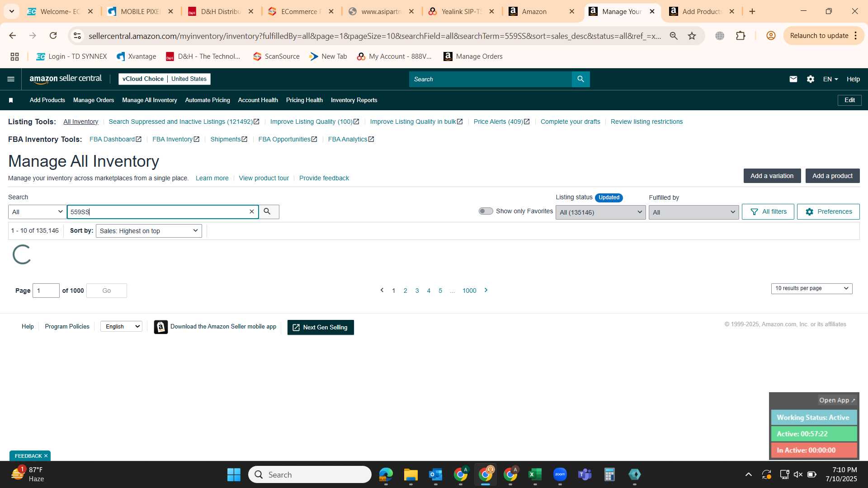Open the Seller Central hamburger menu
This screenshot has height=488, width=868.
point(11,79)
